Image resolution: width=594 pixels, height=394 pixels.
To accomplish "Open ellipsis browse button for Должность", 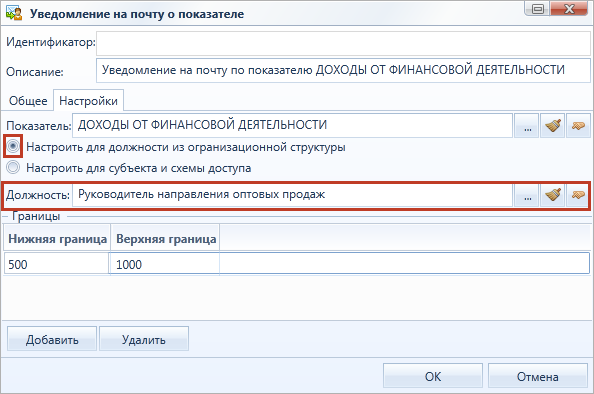I will tap(527, 195).
